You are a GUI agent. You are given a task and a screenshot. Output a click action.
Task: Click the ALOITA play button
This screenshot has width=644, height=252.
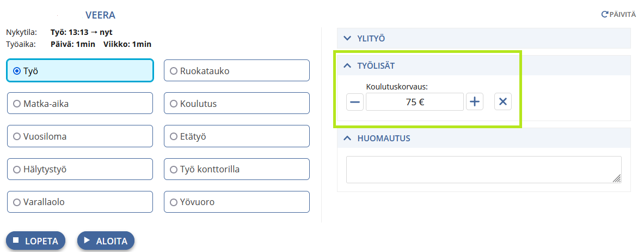tap(106, 241)
